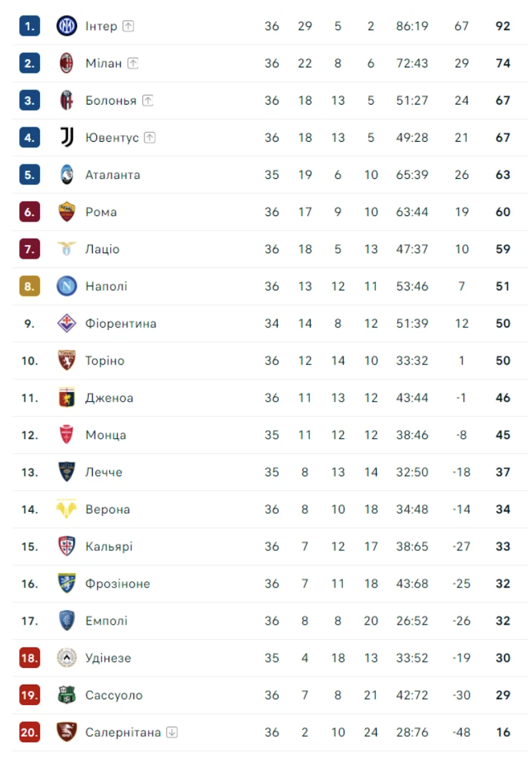Screen dimensions: 532x765
Task: Click the Napoli club logo
Action: (x=67, y=286)
